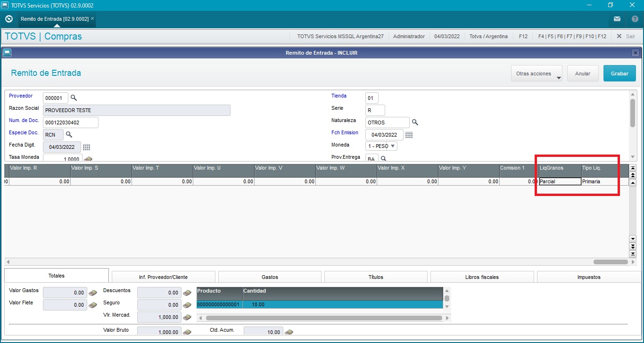Open the mail envelope icon in header
The image size is (644, 343).
click(617, 19)
